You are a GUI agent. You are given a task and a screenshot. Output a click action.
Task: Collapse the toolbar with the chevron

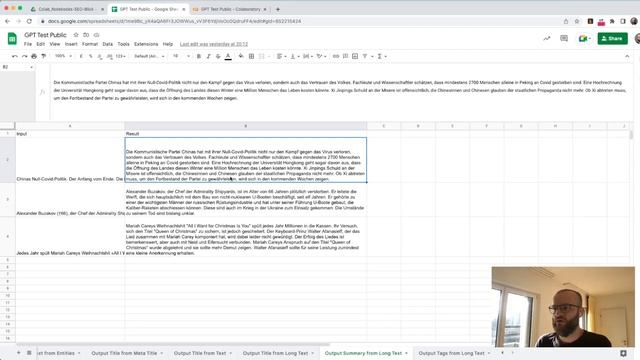pyautogui.click(x=627, y=56)
